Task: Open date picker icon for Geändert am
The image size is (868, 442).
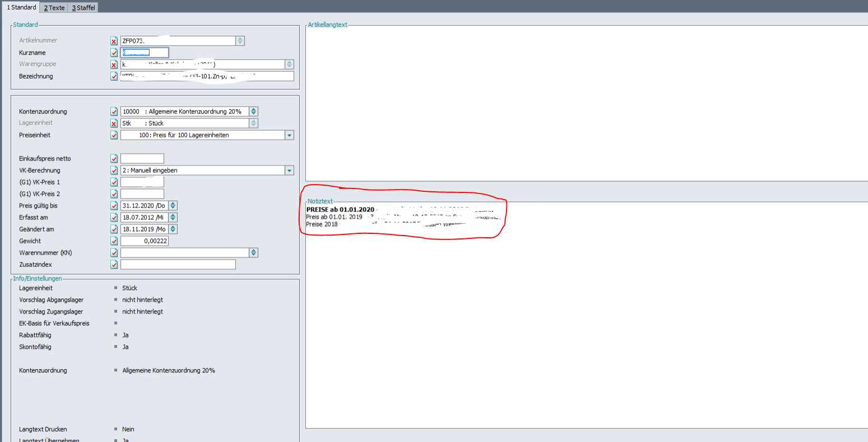Action: (173, 229)
